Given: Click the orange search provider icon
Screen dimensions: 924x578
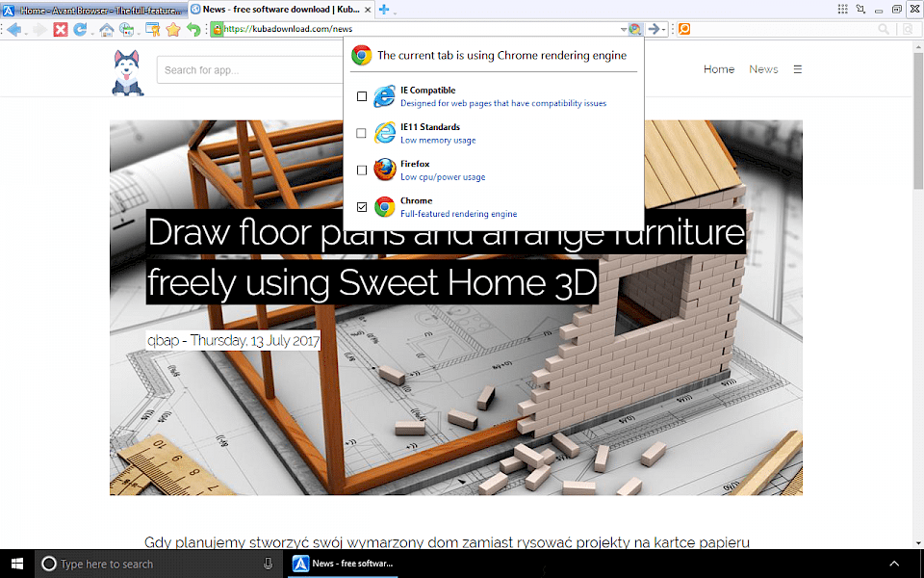Looking at the screenshot, I should 684,29.
